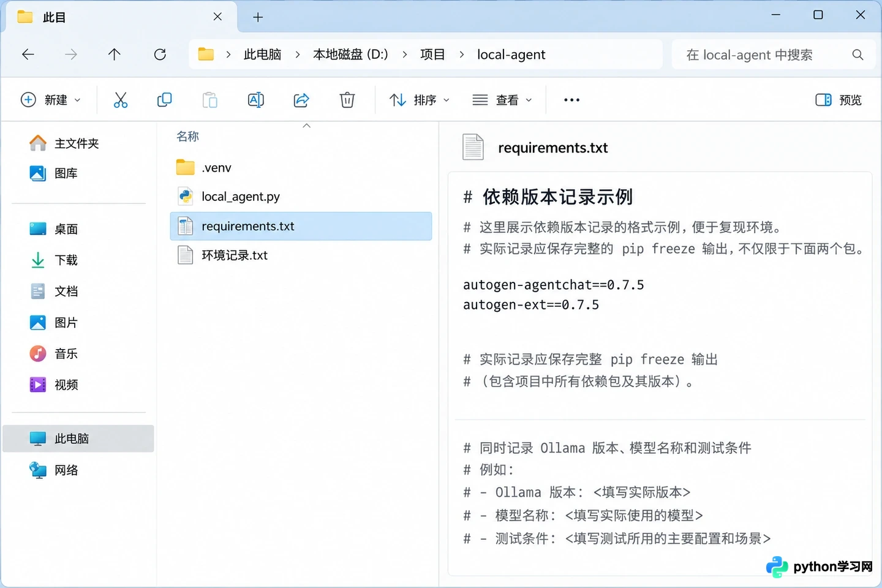The height and width of the screenshot is (588, 882).
Task: Expand chevron after 项目 breadcrumb
Action: pos(462,55)
